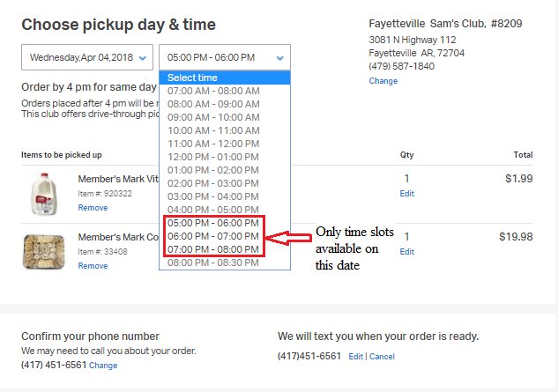Edit quantity of the $19.98 item
The height and width of the screenshot is (392, 558).
[x=406, y=251]
